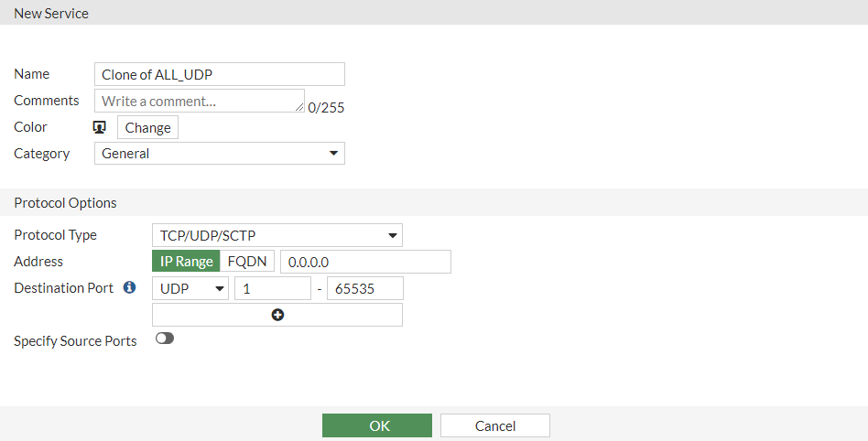Select the ending port 65535 field
This screenshot has height=441, width=868.
click(364, 288)
